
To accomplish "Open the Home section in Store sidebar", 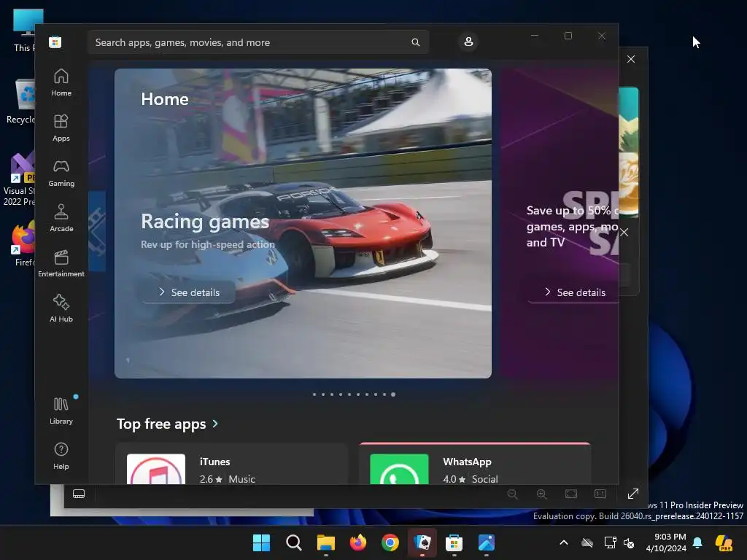I will pyautogui.click(x=61, y=82).
